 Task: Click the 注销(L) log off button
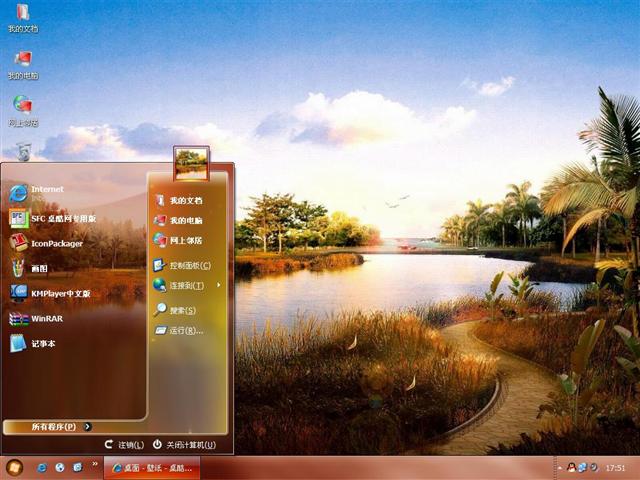124,444
